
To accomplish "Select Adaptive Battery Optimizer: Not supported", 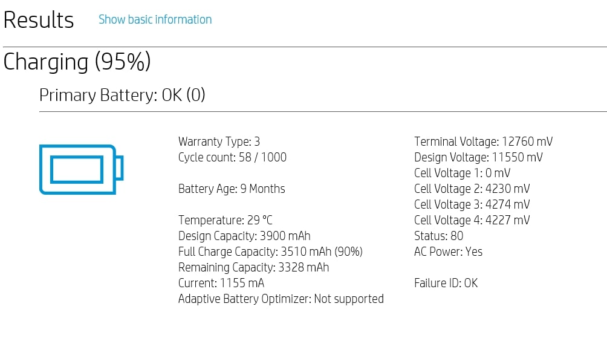I will [281, 299].
